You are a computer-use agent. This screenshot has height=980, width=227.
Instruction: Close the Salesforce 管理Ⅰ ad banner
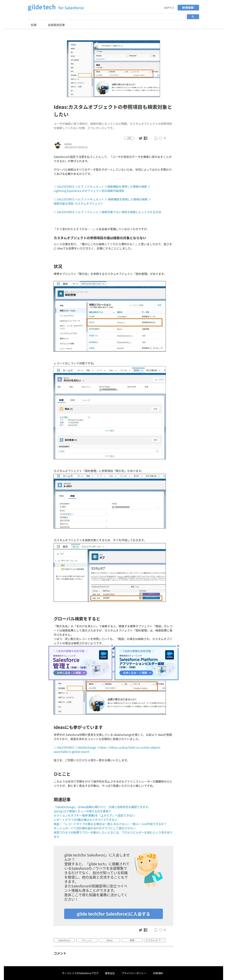point(112,646)
